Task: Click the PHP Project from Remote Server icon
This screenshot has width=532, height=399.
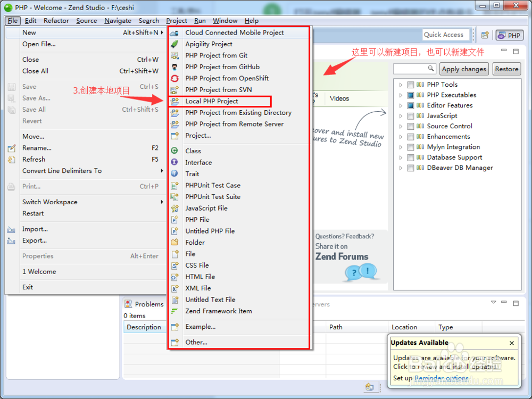Action: [174, 124]
